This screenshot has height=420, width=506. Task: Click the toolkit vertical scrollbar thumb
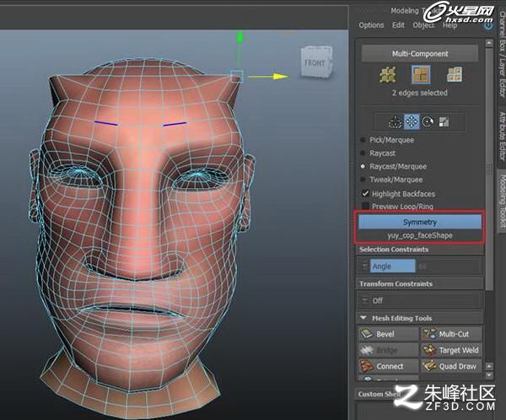[489, 168]
